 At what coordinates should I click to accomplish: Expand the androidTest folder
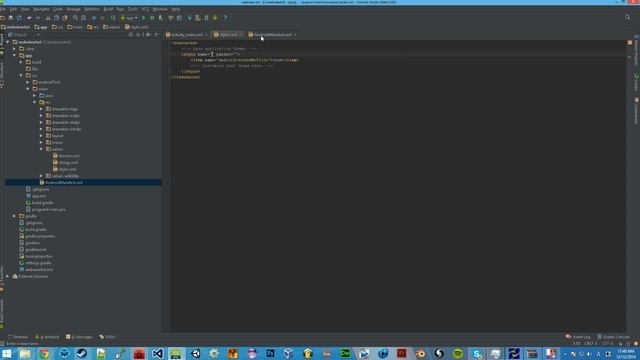(x=28, y=82)
